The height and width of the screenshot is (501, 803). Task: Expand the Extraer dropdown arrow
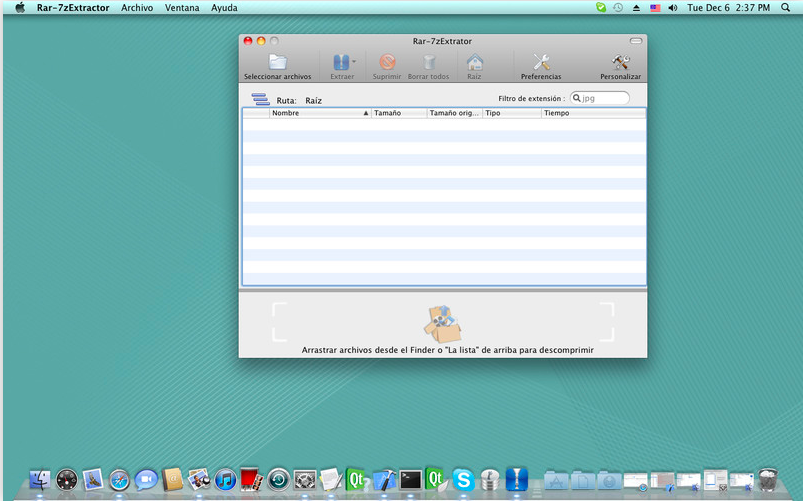pos(353,62)
